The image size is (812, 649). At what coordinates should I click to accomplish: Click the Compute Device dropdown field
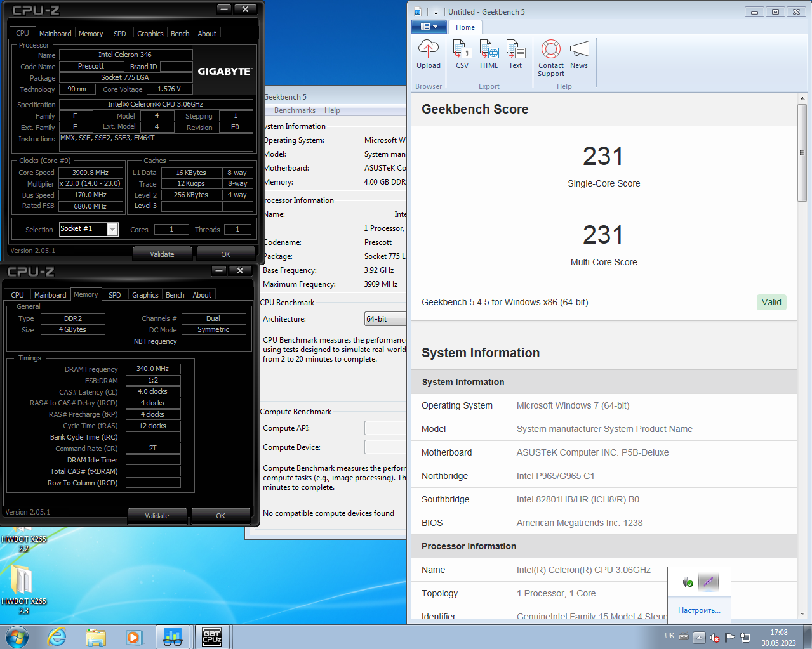coord(385,447)
